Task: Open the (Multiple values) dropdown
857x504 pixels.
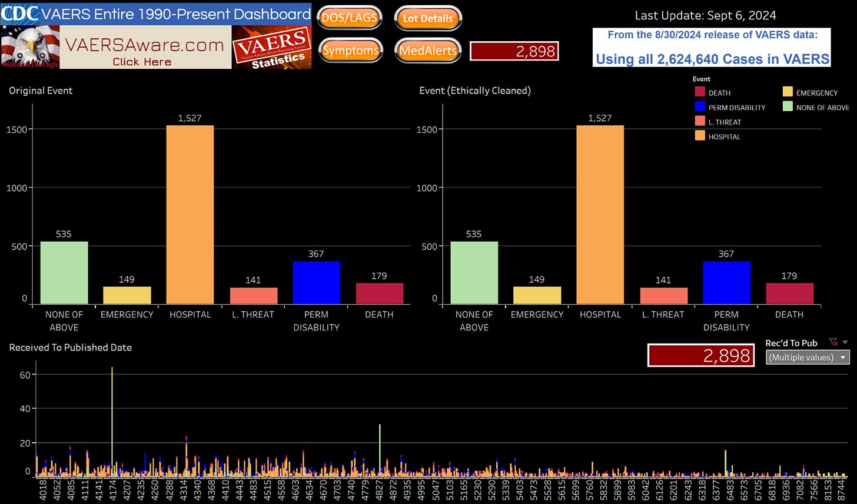Action: coord(808,357)
